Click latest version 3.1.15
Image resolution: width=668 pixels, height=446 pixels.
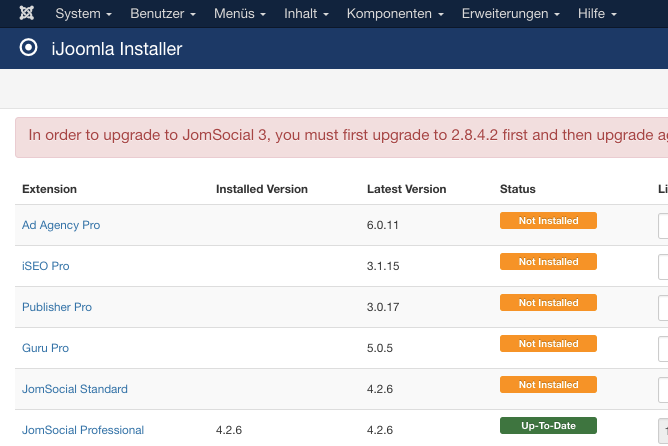383,266
